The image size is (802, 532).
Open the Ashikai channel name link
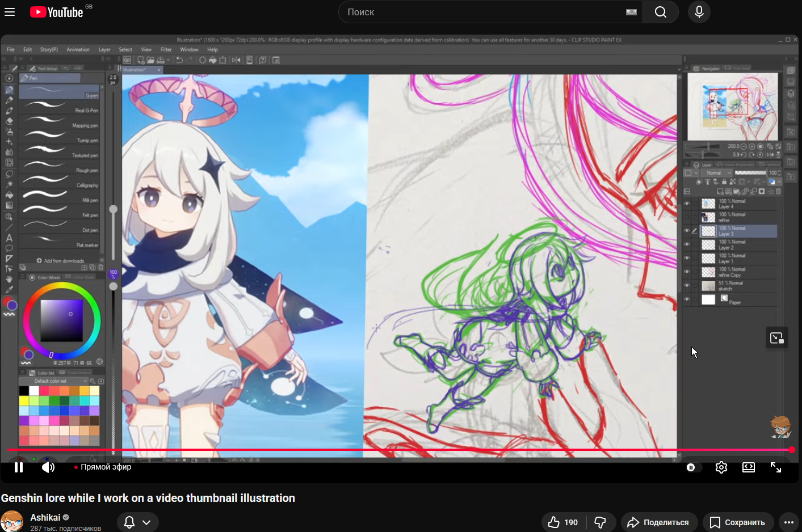pyautogui.click(x=45, y=517)
